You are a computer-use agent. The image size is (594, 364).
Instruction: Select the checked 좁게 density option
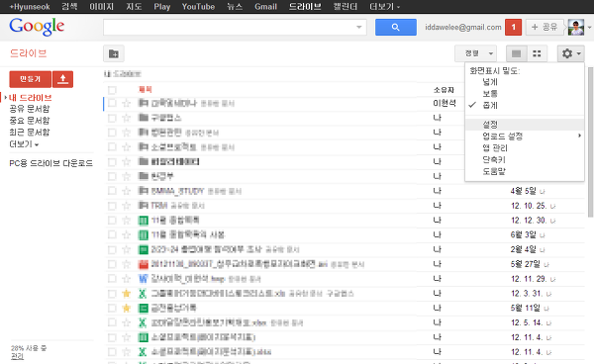[490, 106]
